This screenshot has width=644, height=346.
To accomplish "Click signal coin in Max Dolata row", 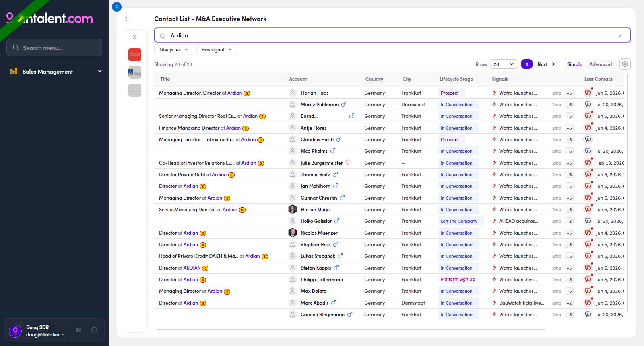I will point(227,292).
